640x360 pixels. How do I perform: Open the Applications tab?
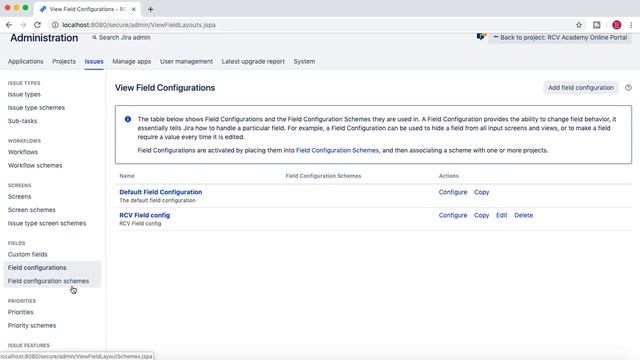point(25,61)
